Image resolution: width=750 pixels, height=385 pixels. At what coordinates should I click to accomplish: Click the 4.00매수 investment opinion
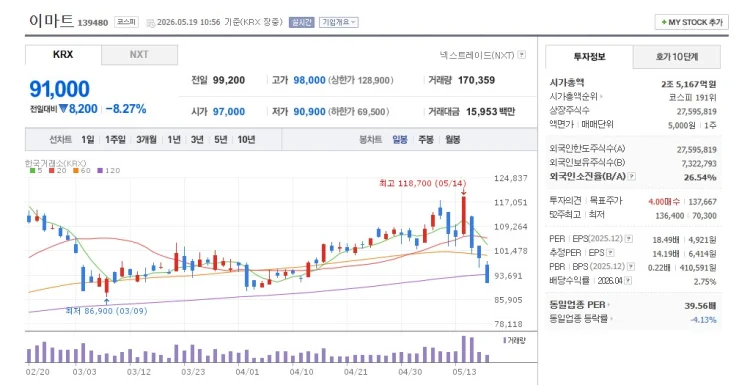click(x=665, y=201)
